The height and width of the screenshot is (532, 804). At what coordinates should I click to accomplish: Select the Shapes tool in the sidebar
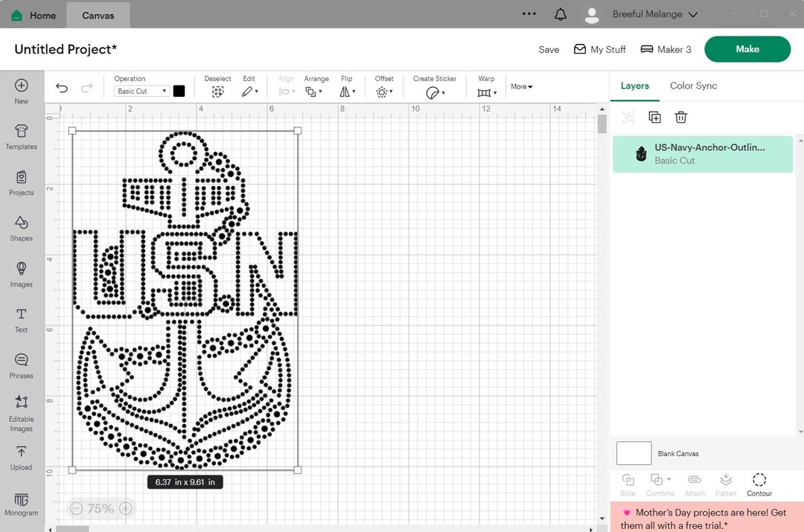pos(21,228)
